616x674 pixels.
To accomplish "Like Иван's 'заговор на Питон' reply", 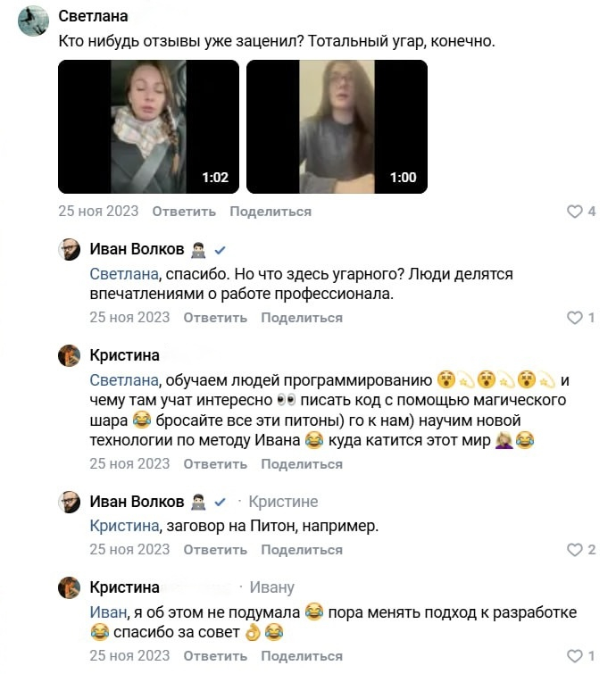I will pyautogui.click(x=575, y=550).
